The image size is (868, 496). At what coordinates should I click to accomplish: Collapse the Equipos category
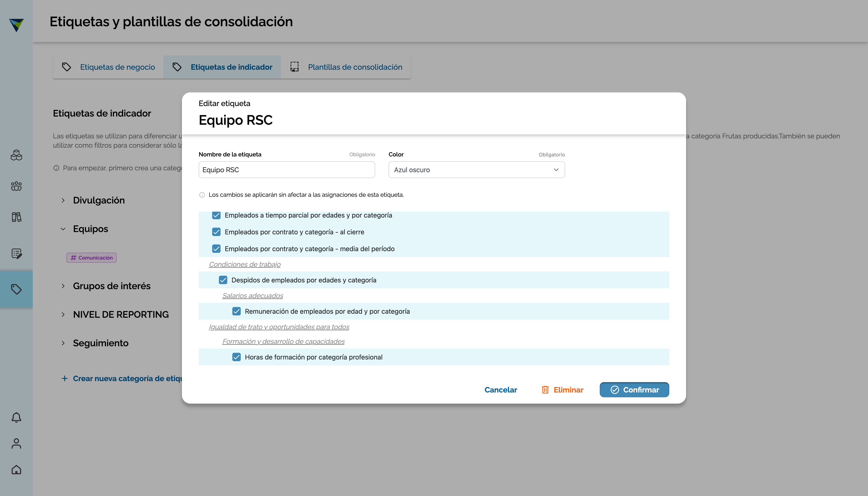tap(63, 229)
